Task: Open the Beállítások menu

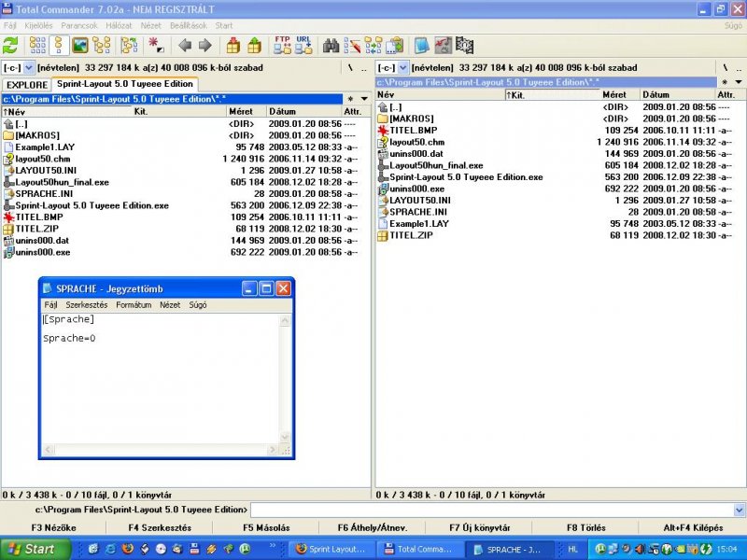Action: pos(189,26)
